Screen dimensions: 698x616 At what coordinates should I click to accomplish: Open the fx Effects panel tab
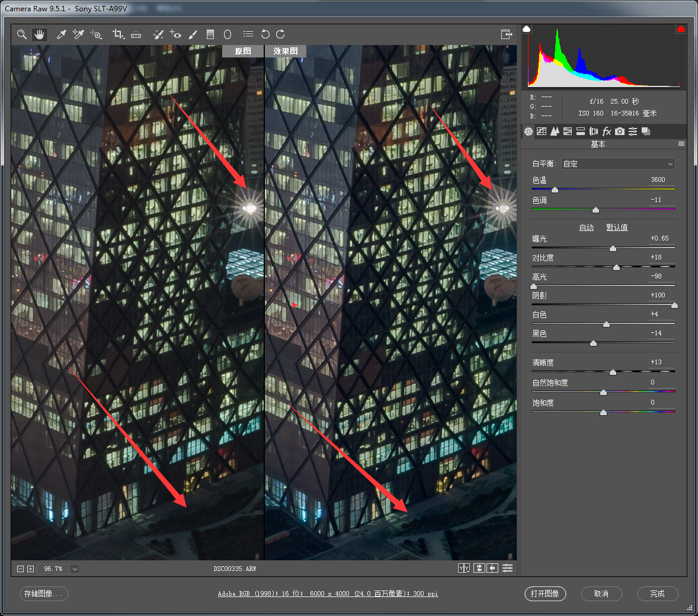[607, 131]
